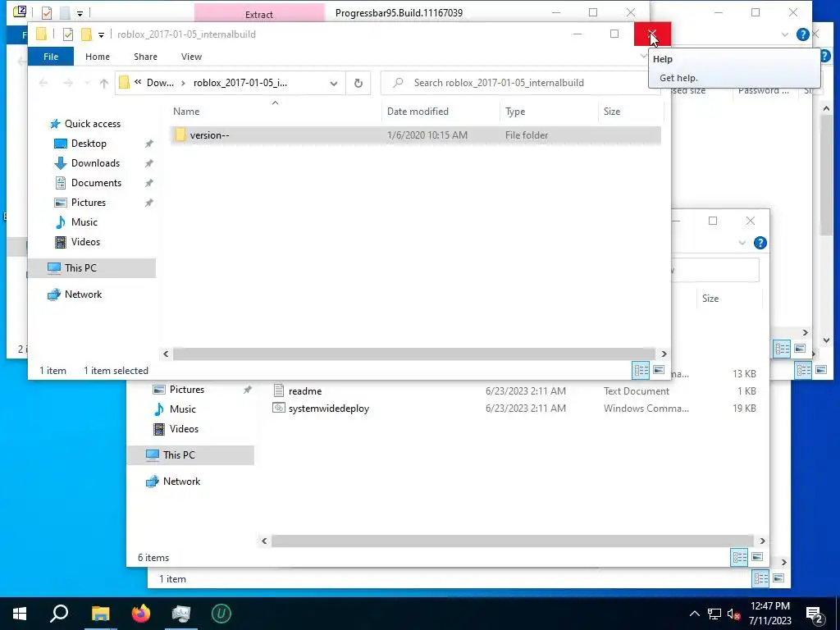Select the Extract tab in Progressbar95 window

click(x=259, y=13)
